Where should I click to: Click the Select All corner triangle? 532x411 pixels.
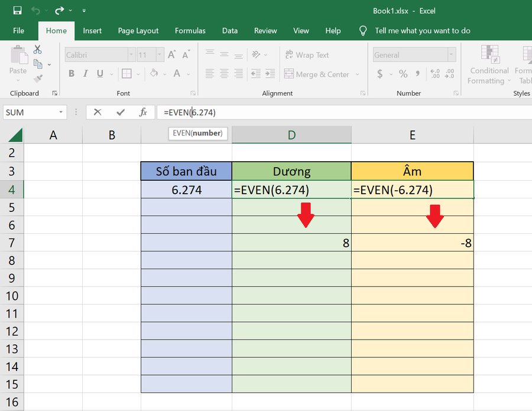point(15,135)
